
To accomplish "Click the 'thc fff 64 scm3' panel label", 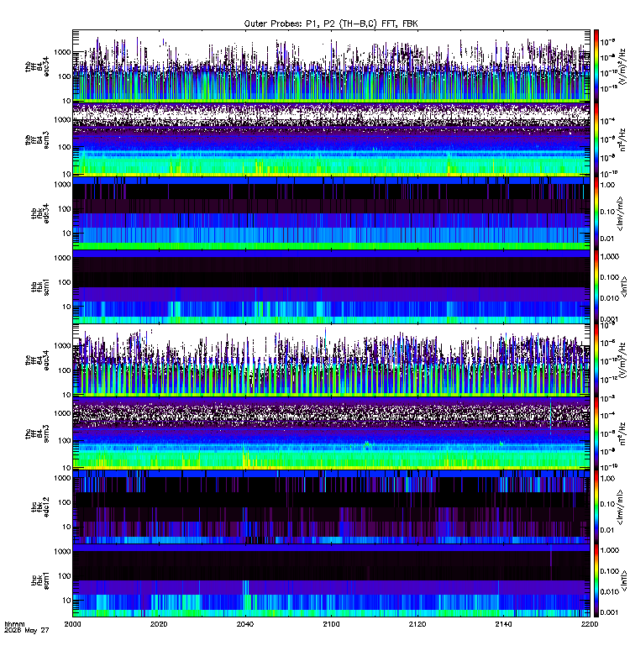I will (37, 433).
